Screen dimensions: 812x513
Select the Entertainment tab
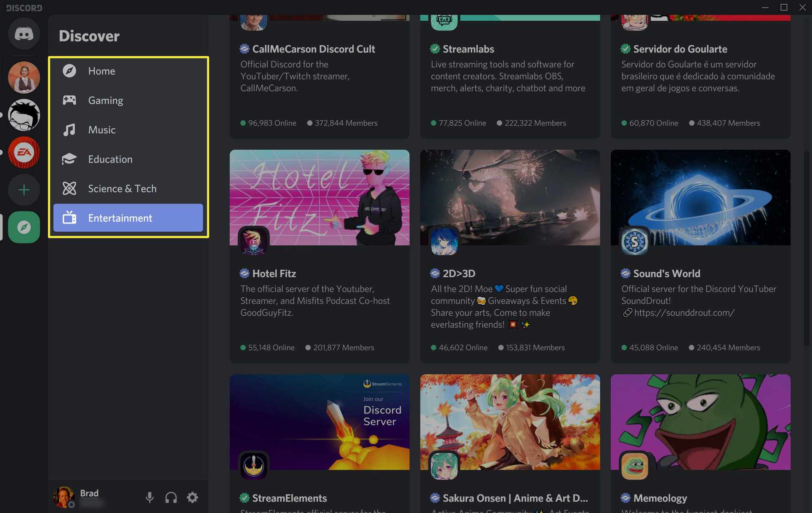pos(120,218)
